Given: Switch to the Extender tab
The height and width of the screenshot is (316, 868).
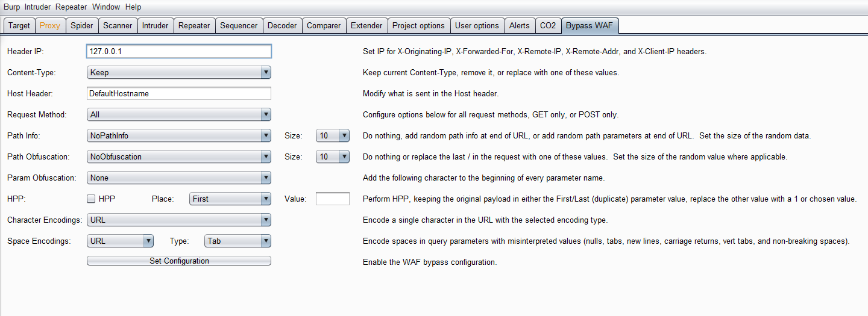Looking at the screenshot, I should point(366,25).
